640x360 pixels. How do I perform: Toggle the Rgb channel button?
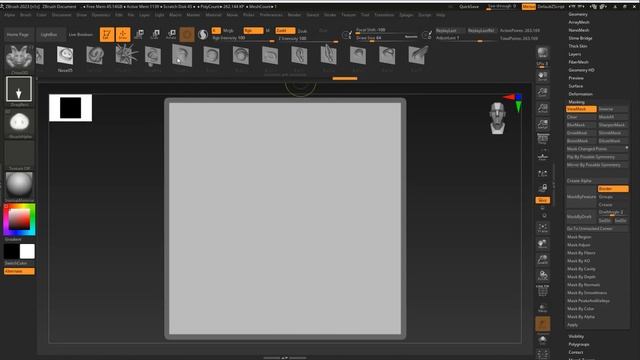coord(253,31)
